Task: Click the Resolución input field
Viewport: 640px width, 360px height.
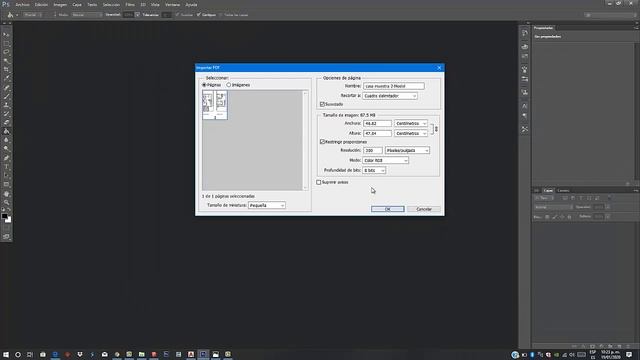Action: tap(373, 151)
